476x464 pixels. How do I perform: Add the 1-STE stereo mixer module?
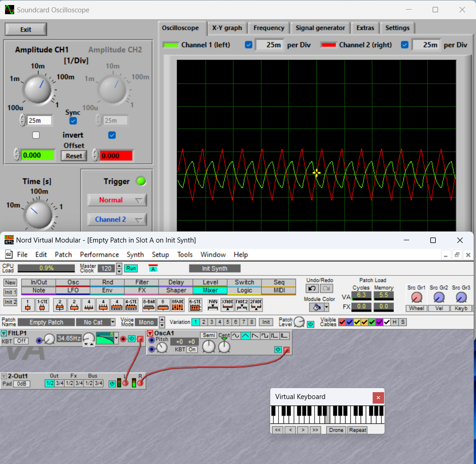[42, 305]
